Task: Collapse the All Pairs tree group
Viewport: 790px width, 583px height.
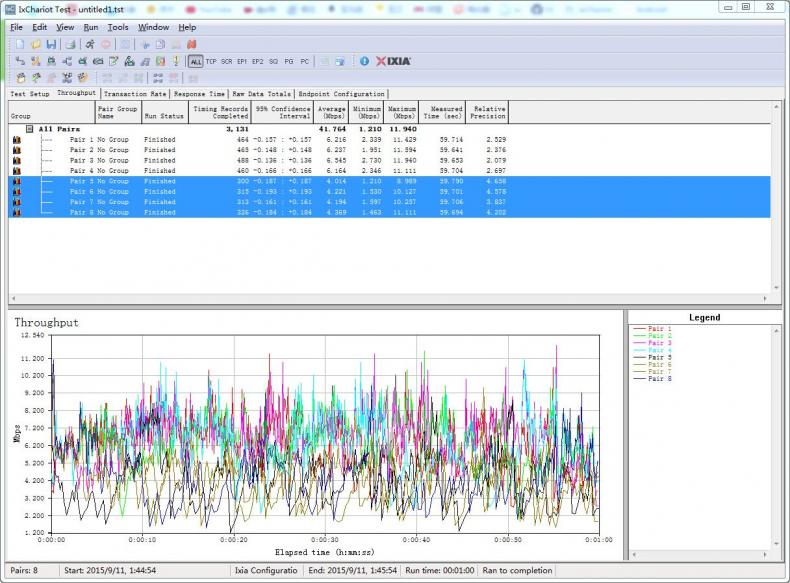Action: coord(29,129)
